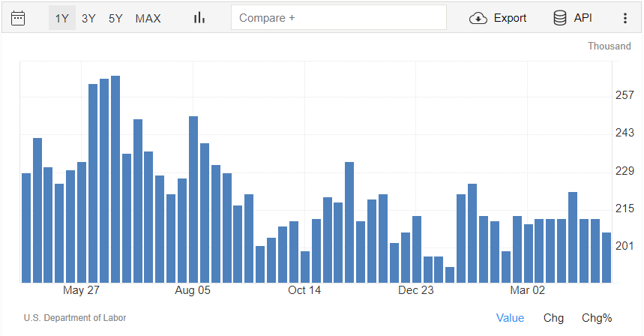This screenshot has height=336, width=644.
Task: Click the Oct 14 axis label
Action: (x=304, y=290)
